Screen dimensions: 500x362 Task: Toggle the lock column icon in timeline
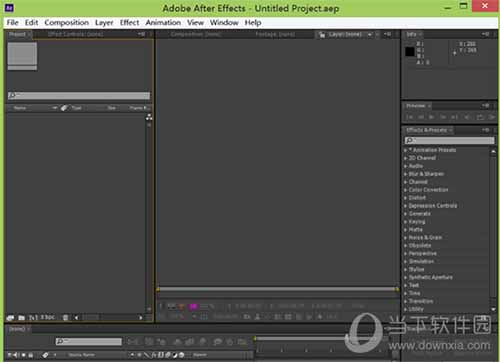31,355
